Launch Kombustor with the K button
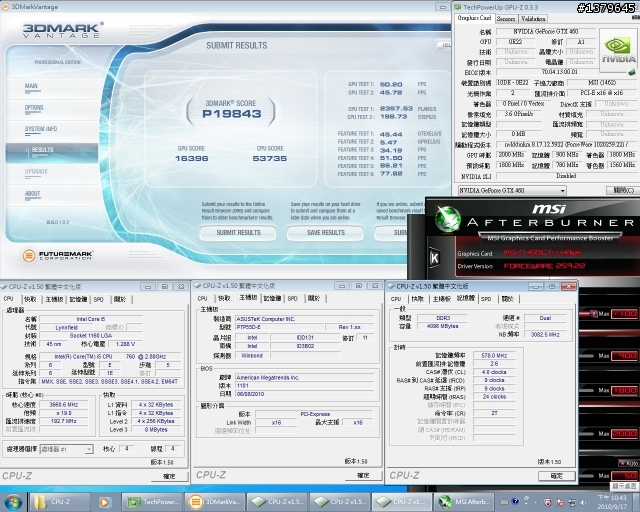 [435, 258]
